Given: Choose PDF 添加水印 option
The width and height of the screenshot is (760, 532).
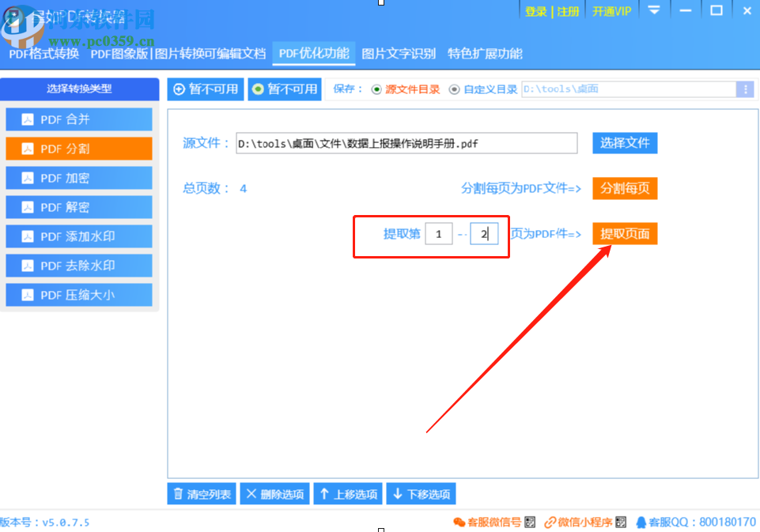Looking at the screenshot, I should point(79,236).
